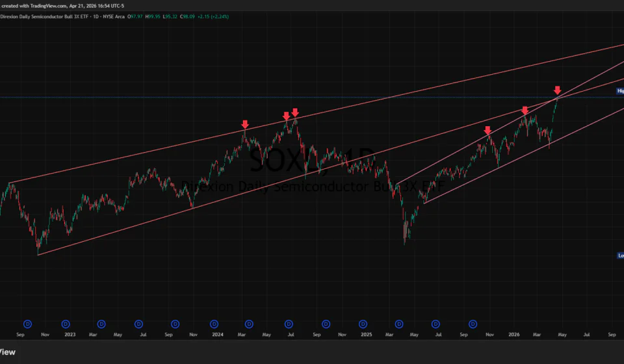The height and width of the screenshot is (364, 624).
Task: Click the close price value C98.09
Action: [x=187, y=17]
